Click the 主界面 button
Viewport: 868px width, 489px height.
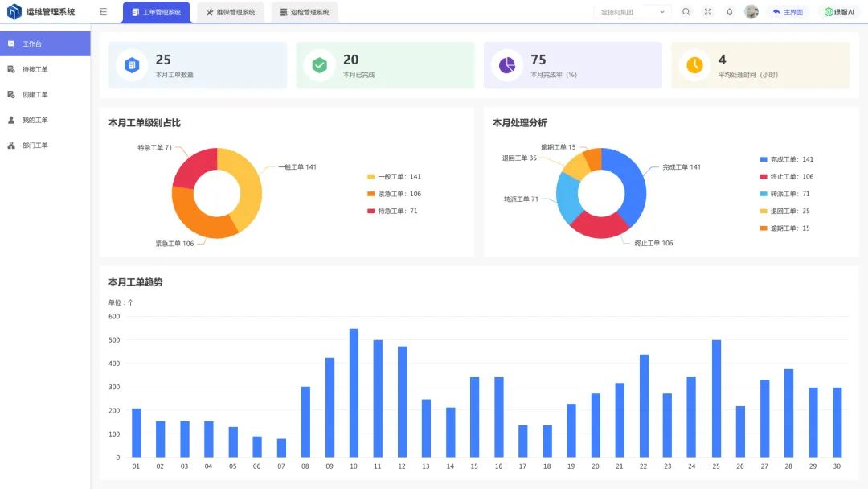click(x=788, y=12)
